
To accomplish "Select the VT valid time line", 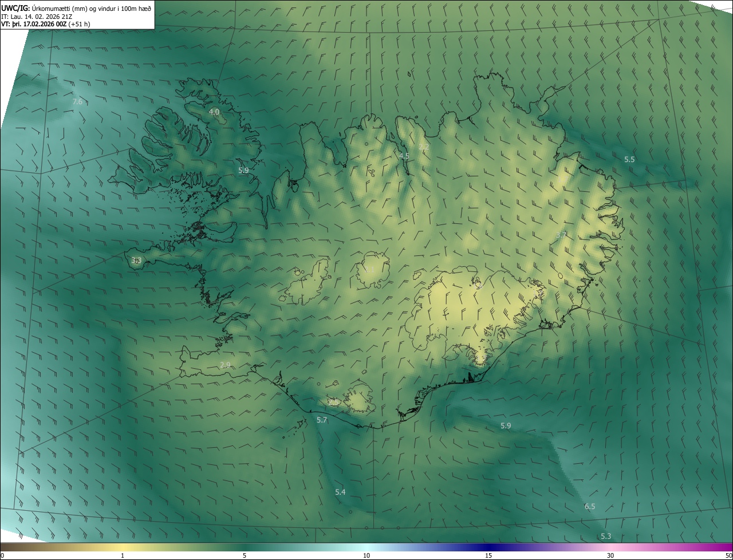I will [45, 24].
